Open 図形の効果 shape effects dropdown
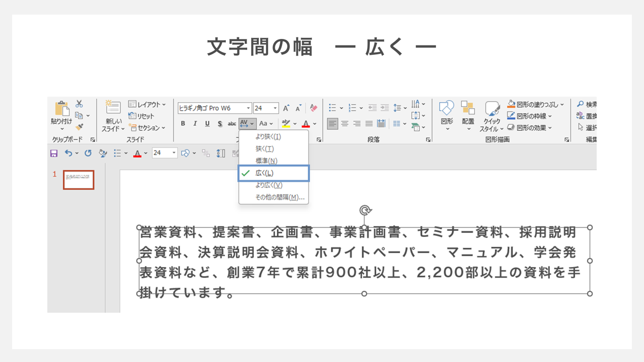Screen dimensions: 644x362 pos(529,128)
